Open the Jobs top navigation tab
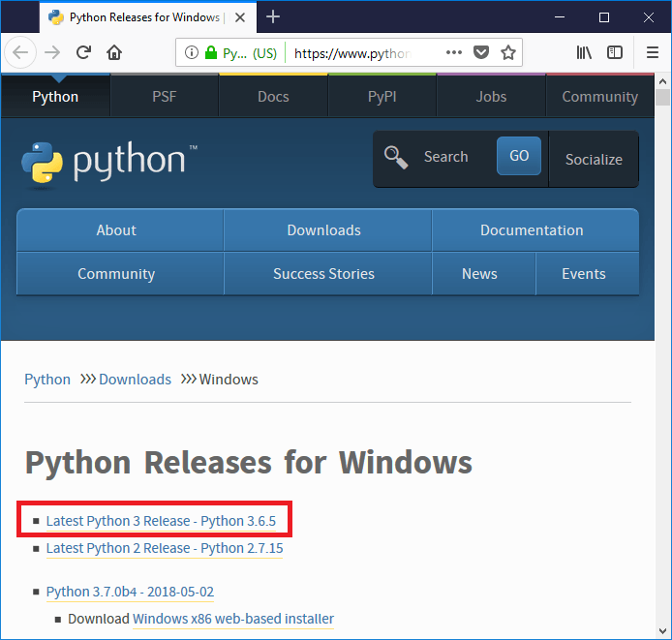Screen dimensions: 672x640 (x=491, y=96)
